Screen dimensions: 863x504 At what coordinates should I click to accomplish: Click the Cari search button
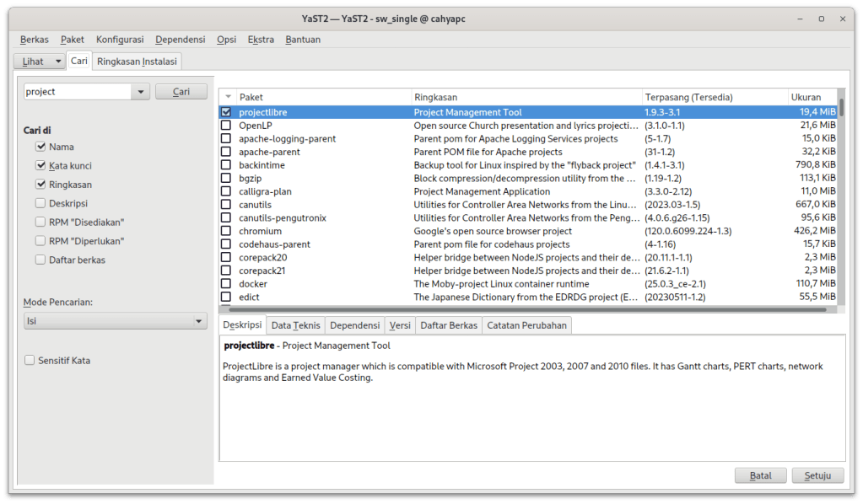(x=181, y=92)
